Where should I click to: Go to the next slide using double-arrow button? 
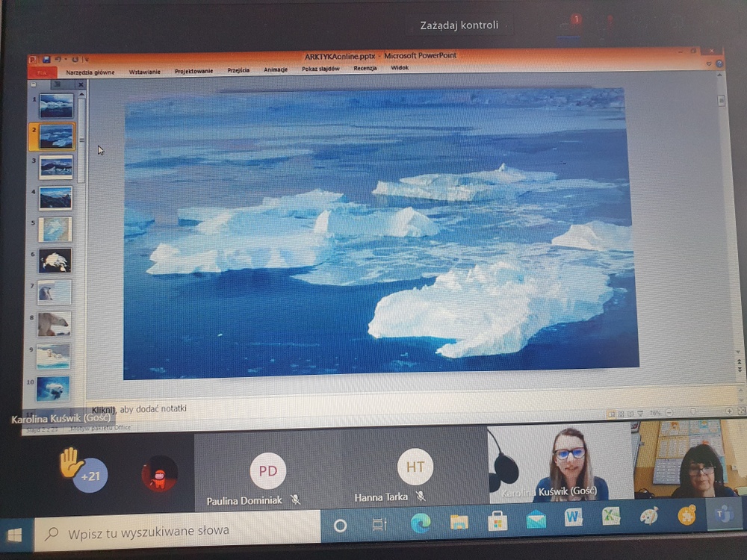pos(740,370)
